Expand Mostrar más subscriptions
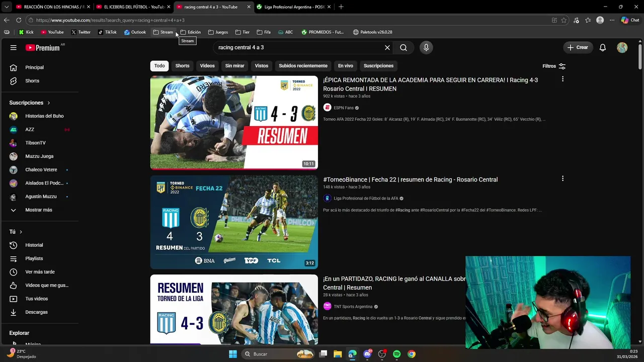Viewport: 644px width, 362px height. click(39, 210)
